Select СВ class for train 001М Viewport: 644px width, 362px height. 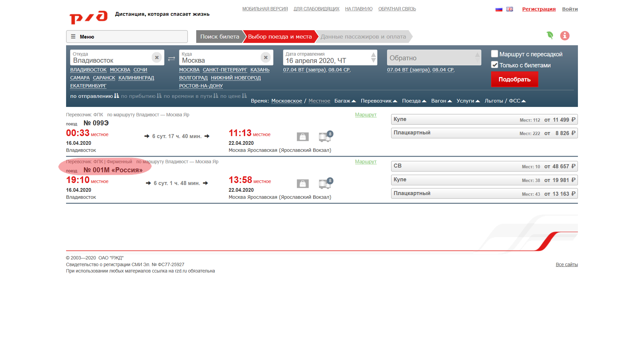(484, 166)
